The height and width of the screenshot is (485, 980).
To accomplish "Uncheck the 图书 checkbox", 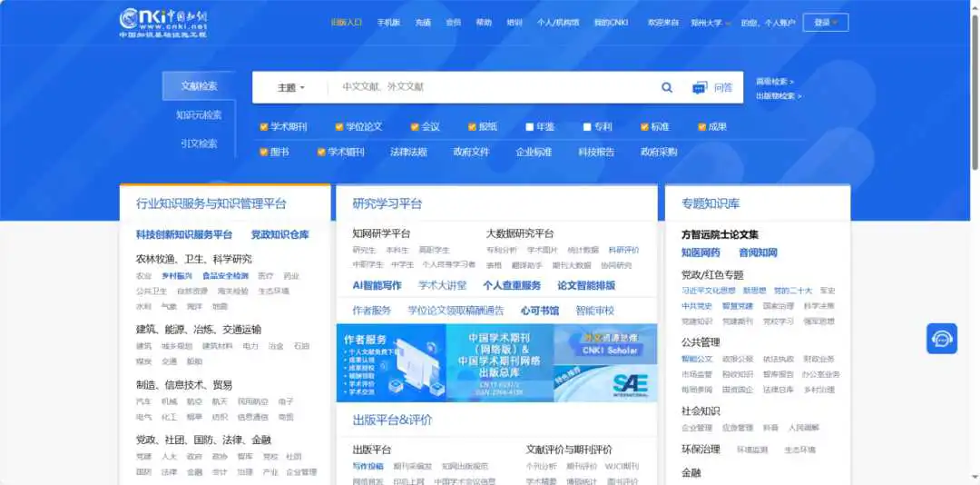I will pyautogui.click(x=264, y=152).
